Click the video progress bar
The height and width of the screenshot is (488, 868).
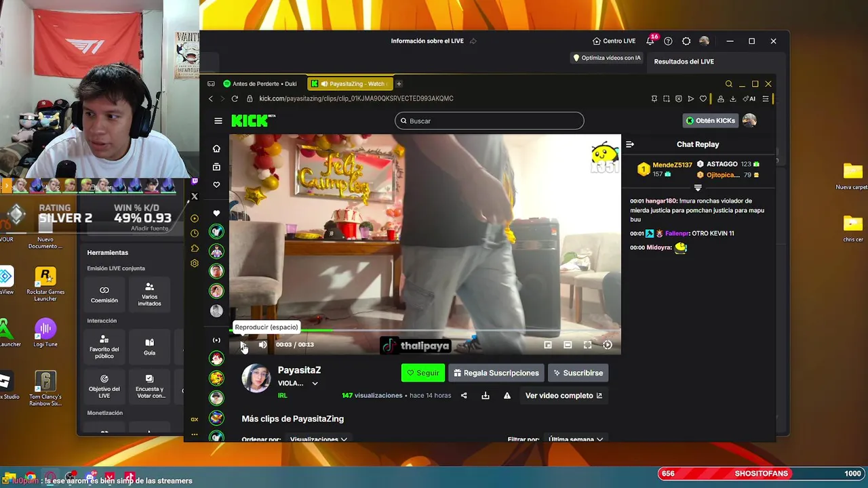(425, 331)
